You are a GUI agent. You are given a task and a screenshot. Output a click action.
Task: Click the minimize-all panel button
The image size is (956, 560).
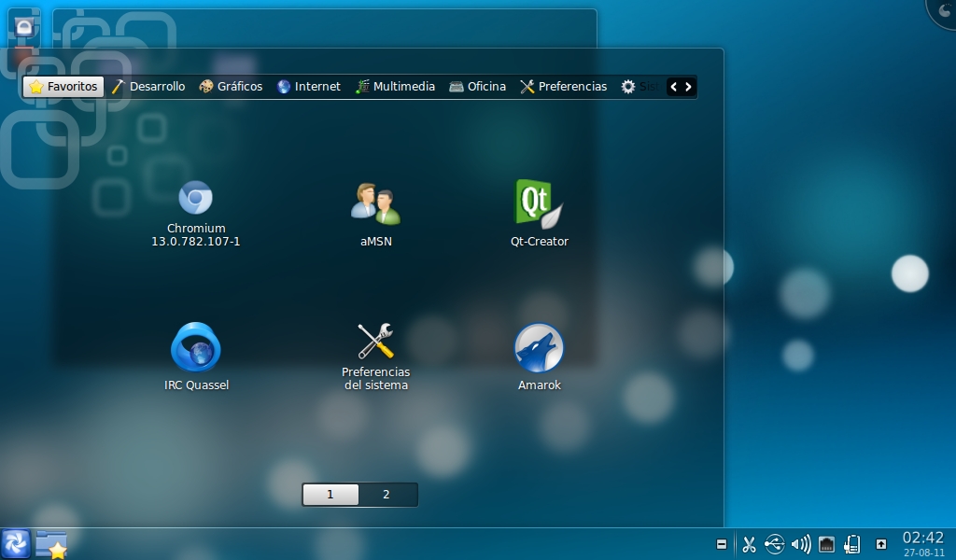(x=722, y=544)
